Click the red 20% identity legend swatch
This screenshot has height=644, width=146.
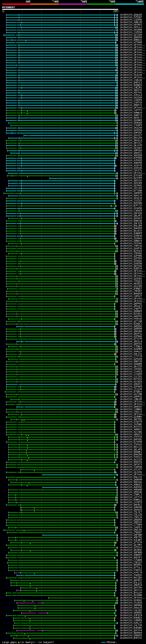[x=16, y=4]
